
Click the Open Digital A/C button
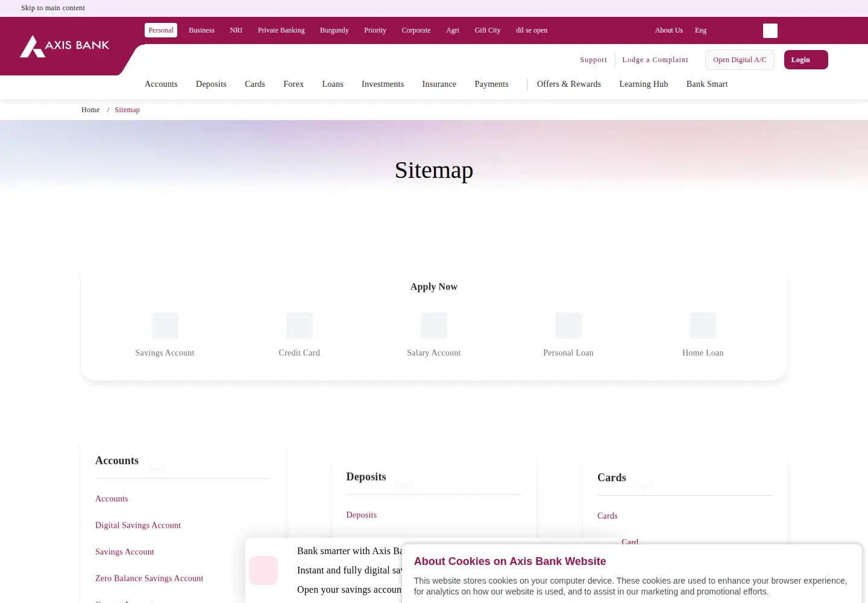click(740, 60)
